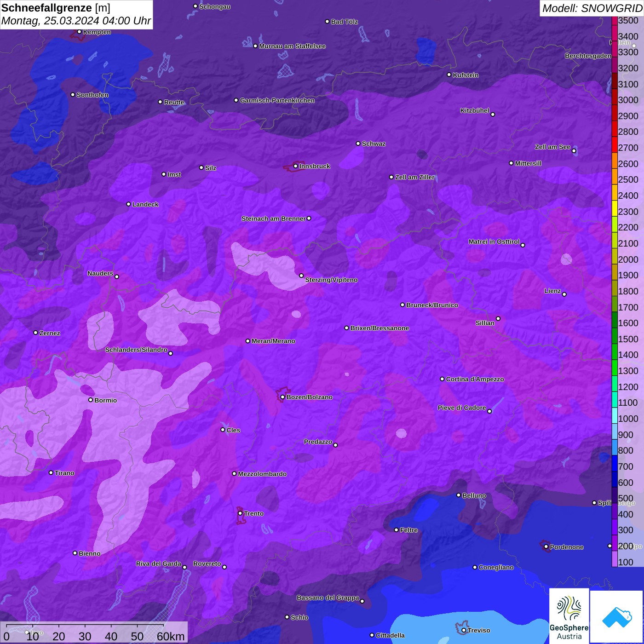Select the 'Schneefallgrenze [m]' title
644x644 pixels.
pos(56,8)
